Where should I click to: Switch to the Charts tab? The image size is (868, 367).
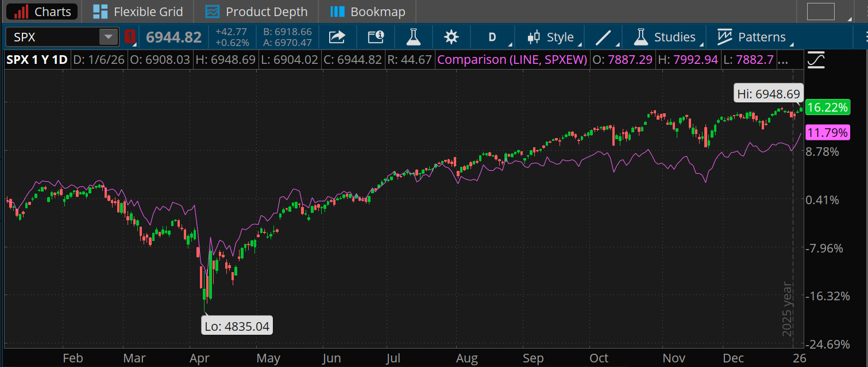click(41, 11)
